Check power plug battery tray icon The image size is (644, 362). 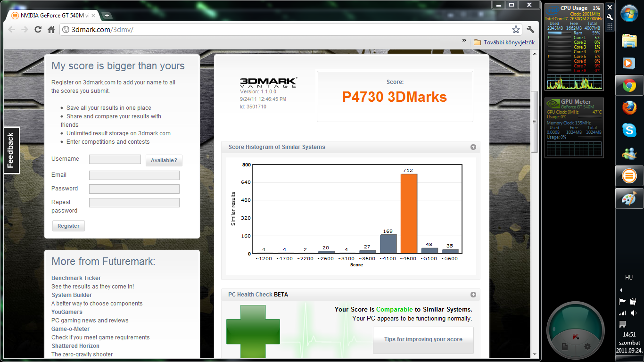pyautogui.click(x=634, y=301)
